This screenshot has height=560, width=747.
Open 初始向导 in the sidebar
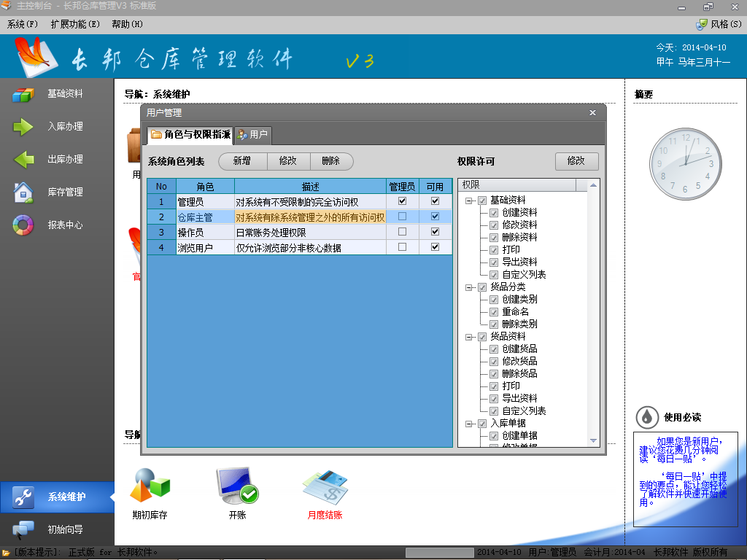(x=23, y=529)
